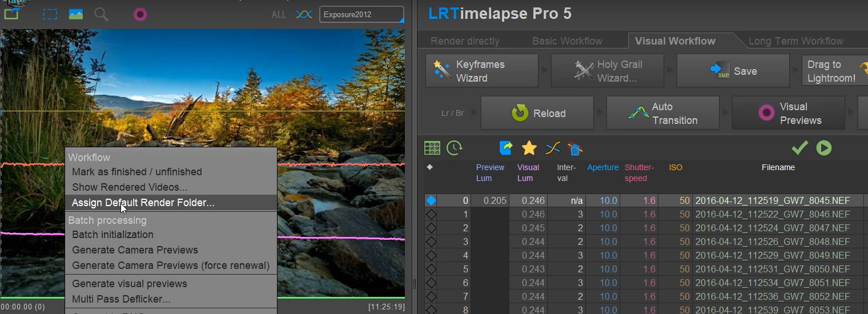Screen dimensions: 868x314
Task: Run Auto Transition
Action: [663, 113]
